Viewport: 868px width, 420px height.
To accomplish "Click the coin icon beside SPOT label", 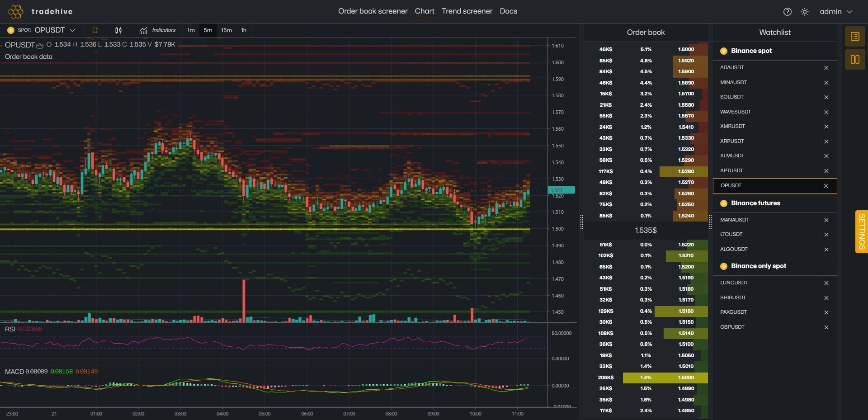I will click(11, 30).
